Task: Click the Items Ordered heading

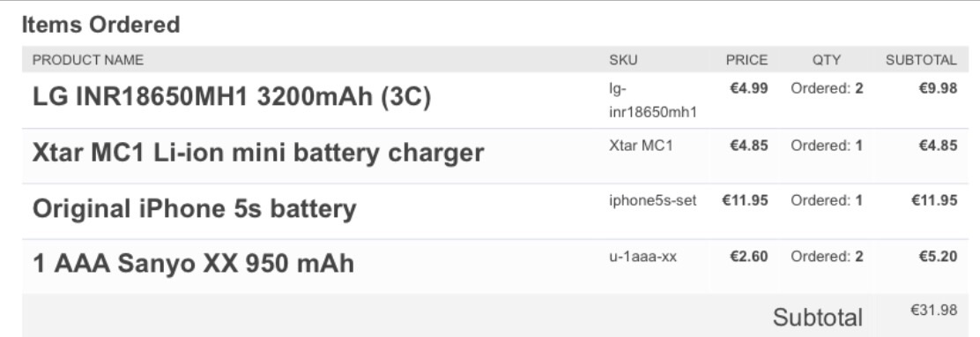Action: click(100, 25)
